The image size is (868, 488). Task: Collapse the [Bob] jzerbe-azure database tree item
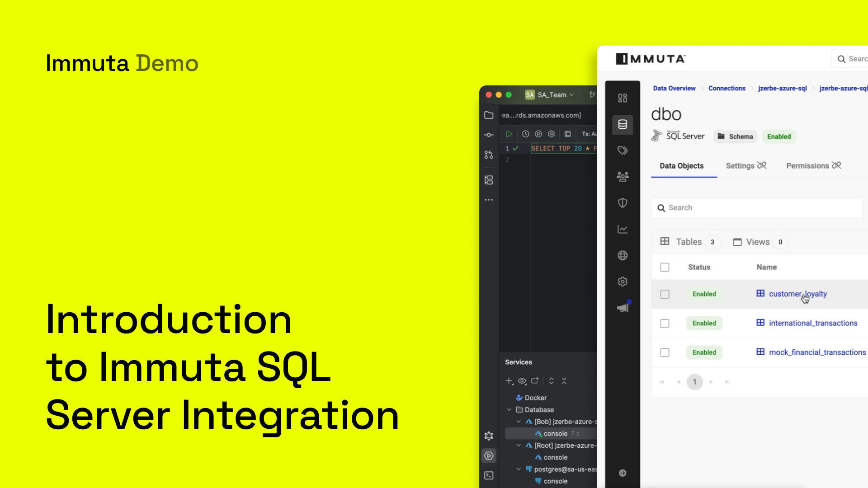pos(519,422)
